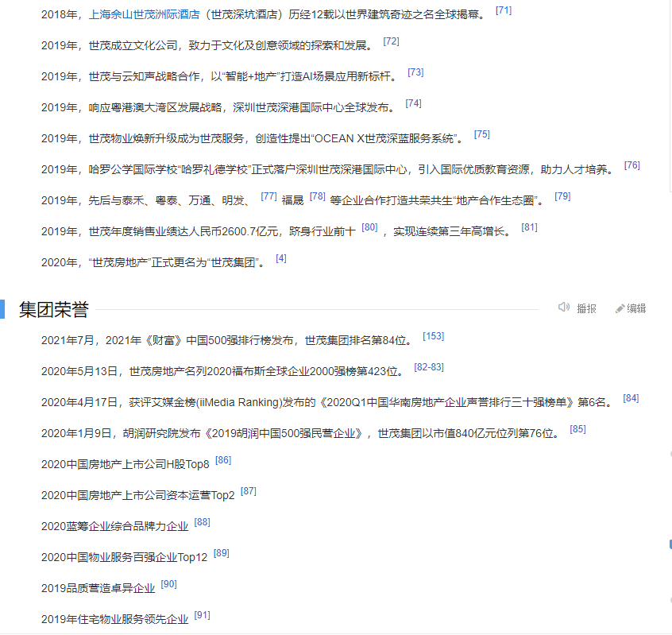This screenshot has height=635, width=672.
Task: Click the line about 云知声战略合作
Action: pos(221,76)
